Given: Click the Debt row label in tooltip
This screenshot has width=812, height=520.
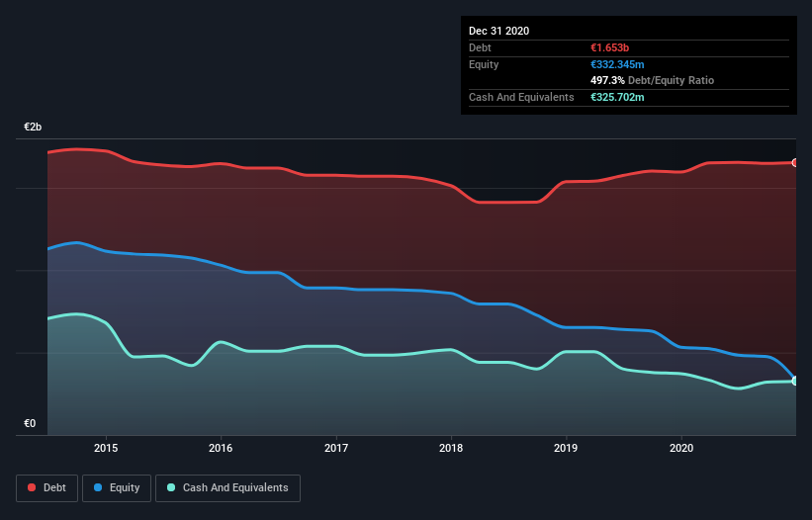Looking at the screenshot, I should [x=480, y=47].
